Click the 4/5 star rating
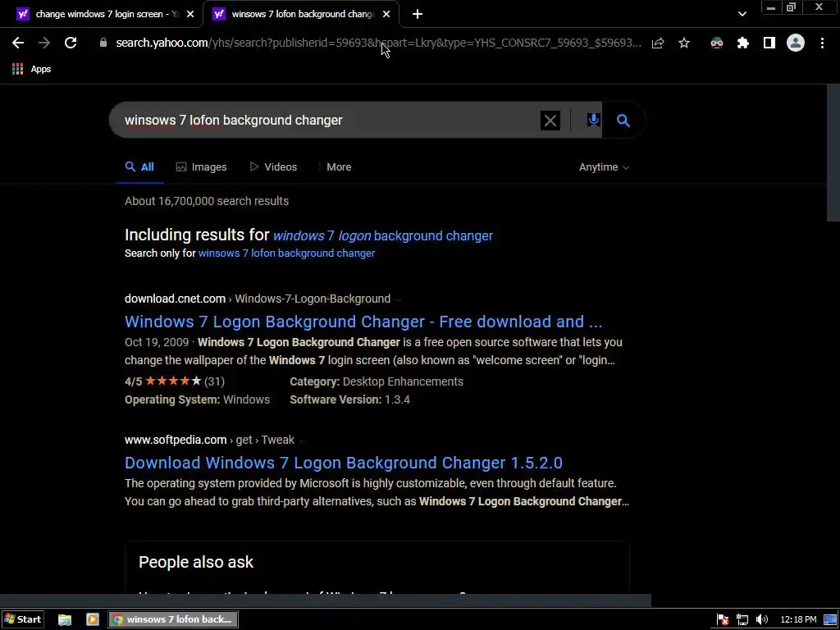The image size is (840, 630). [x=175, y=381]
